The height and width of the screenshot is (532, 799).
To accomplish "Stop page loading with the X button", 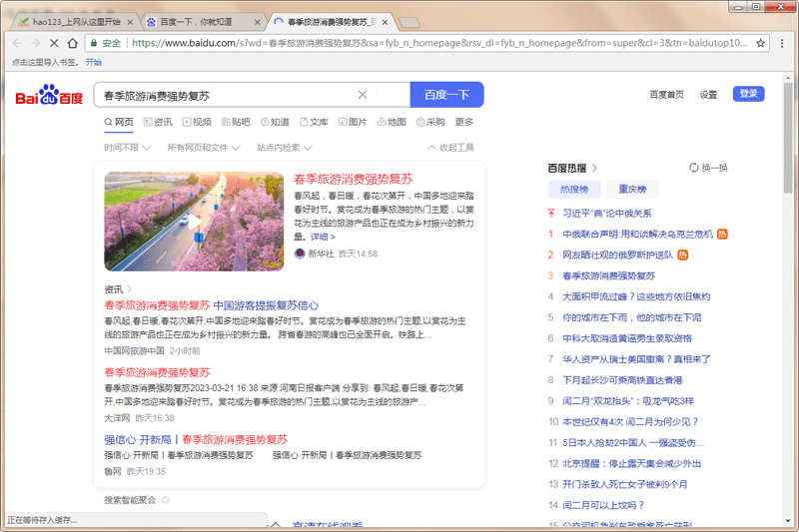I will click(x=53, y=43).
